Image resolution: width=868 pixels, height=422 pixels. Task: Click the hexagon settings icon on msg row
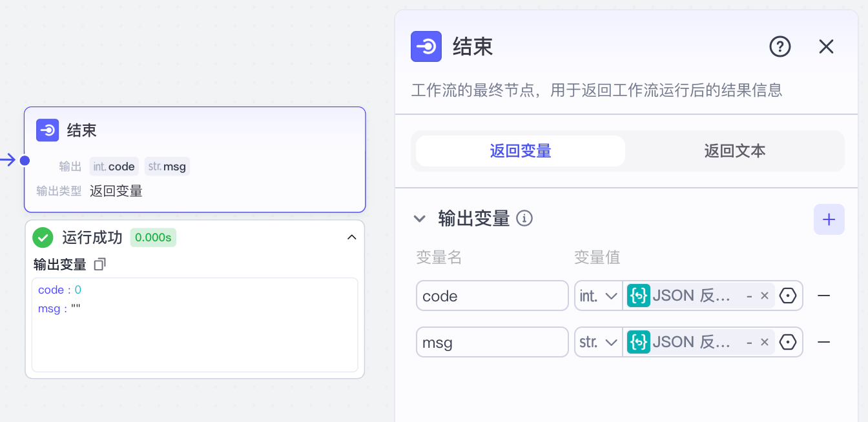click(788, 342)
